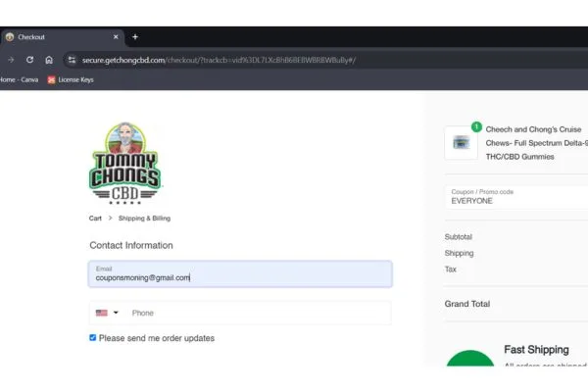Click the green quantity badge on product

pos(476,126)
